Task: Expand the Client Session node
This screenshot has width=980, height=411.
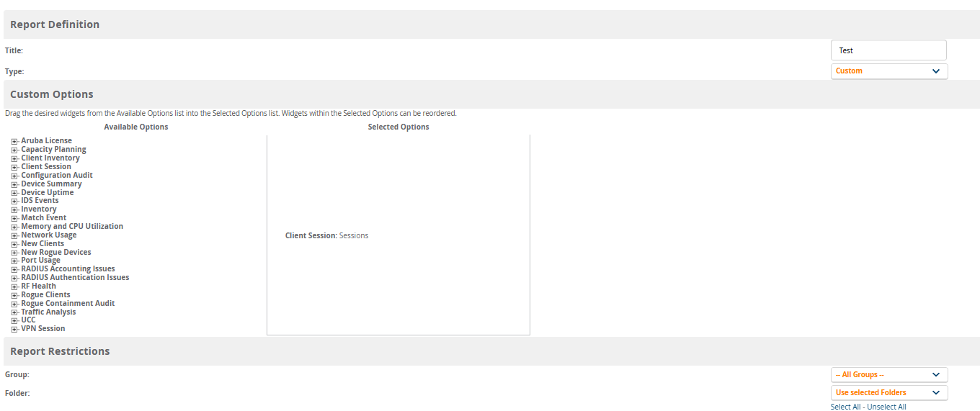Action: [14, 167]
